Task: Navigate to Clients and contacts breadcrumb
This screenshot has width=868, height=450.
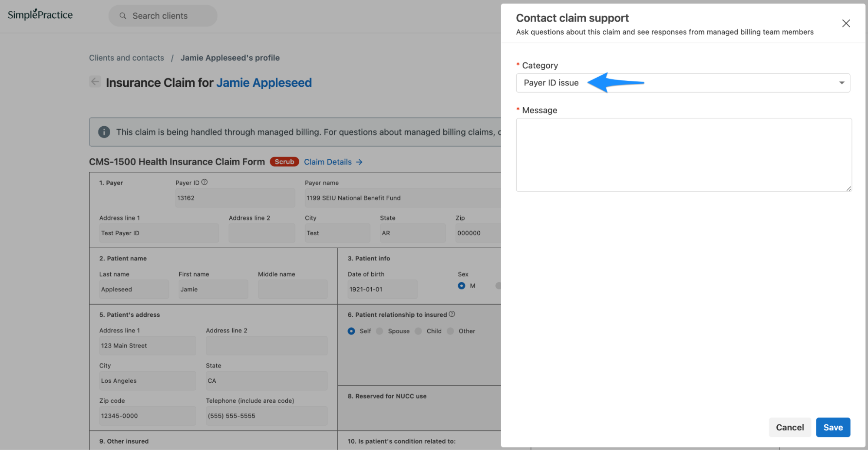Action: point(126,57)
